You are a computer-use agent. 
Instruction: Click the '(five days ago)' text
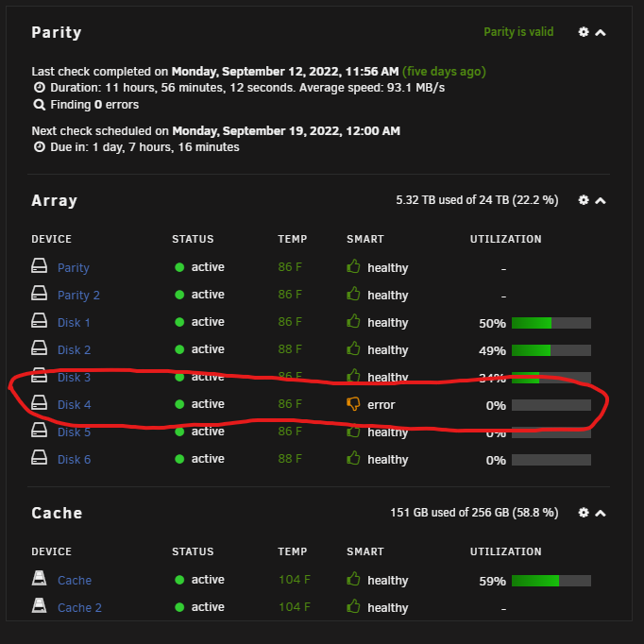click(x=444, y=72)
